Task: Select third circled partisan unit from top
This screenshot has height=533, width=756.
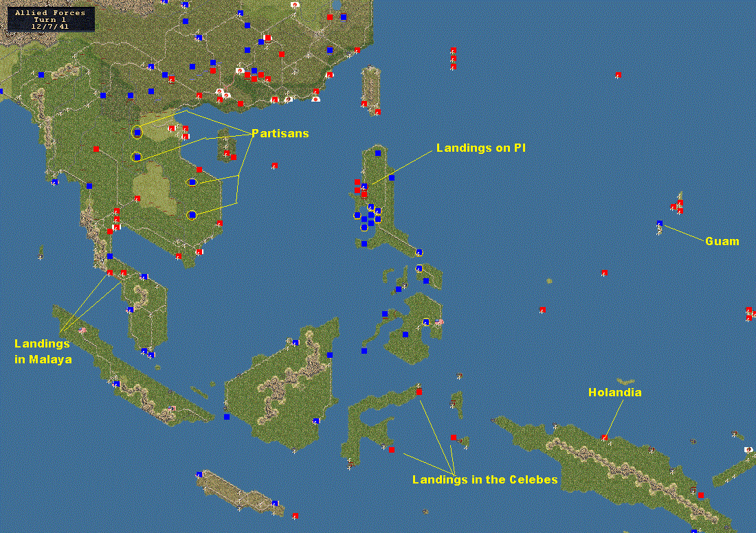Action: click(x=192, y=182)
